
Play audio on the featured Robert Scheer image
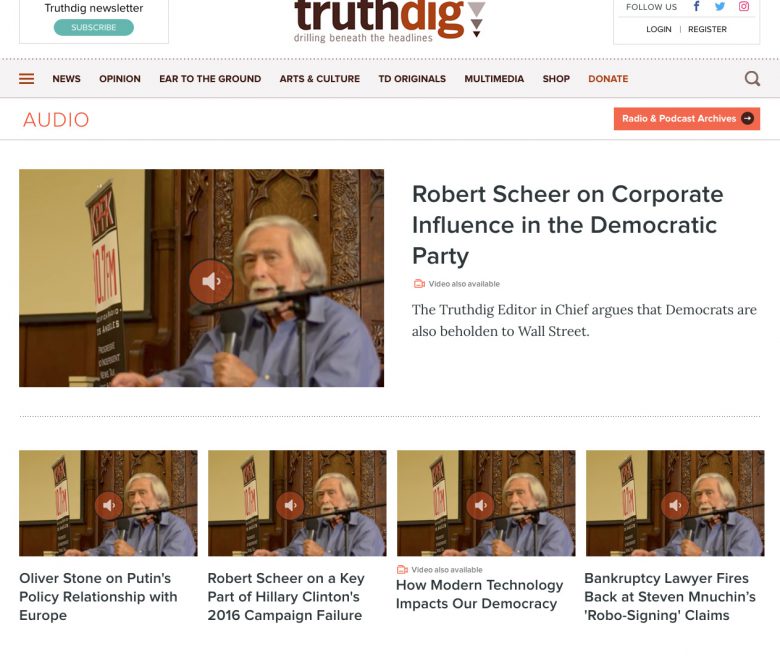coord(211,282)
